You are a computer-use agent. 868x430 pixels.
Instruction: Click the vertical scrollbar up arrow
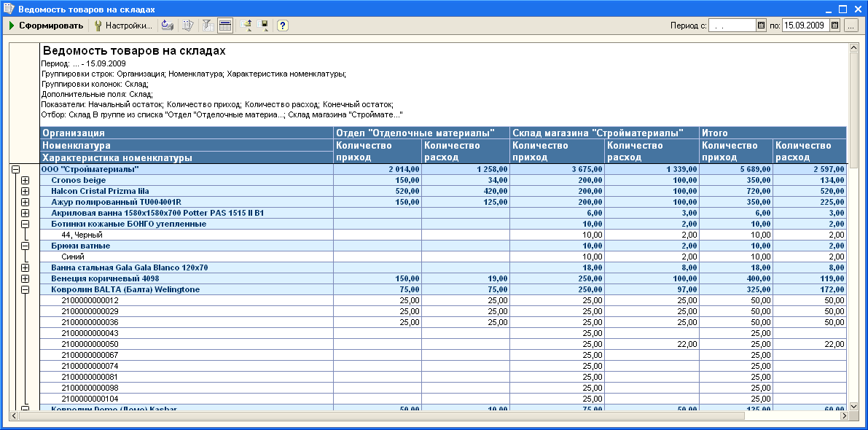pyautogui.click(x=853, y=48)
